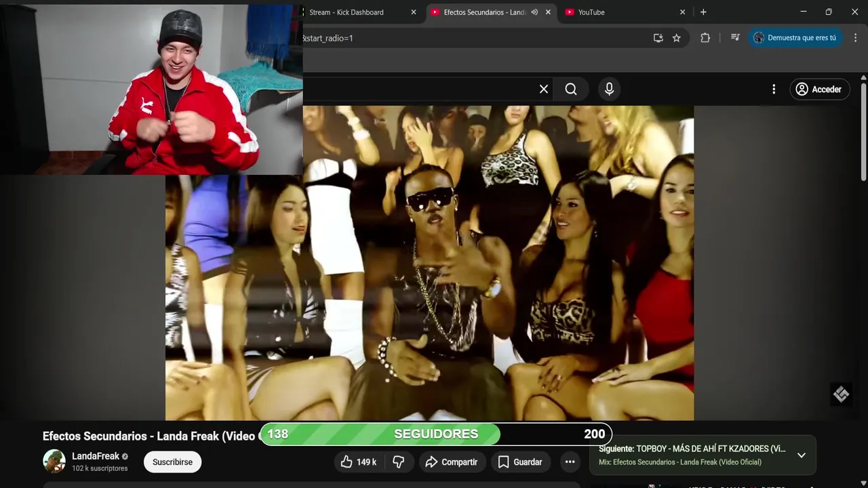This screenshot has height=488, width=868.
Task: Open the media control icon in toolbar
Action: [x=735, y=38]
